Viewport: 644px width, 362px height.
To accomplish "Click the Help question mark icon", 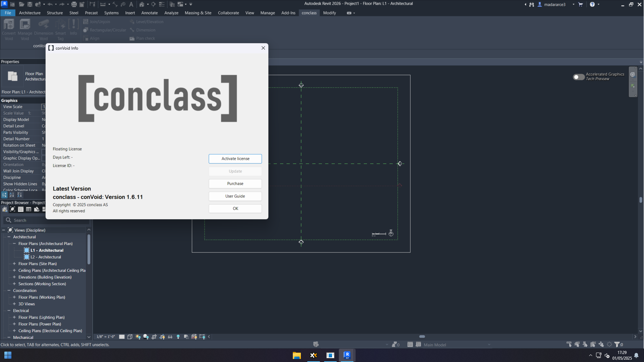I will [592, 4].
